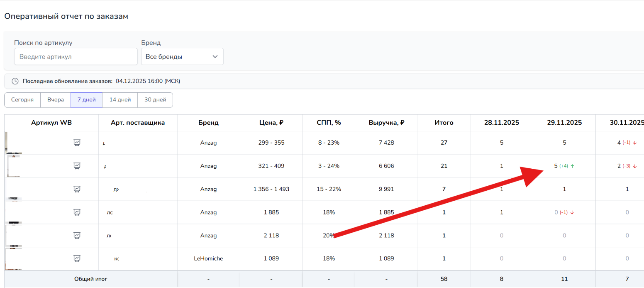Viewport: 644px width, 288px height.
Task: Focus the Поиск по артикулу input field
Action: [76, 57]
